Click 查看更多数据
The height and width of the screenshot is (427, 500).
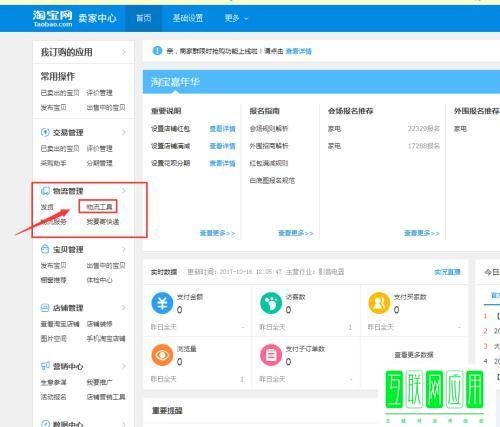tap(414, 355)
